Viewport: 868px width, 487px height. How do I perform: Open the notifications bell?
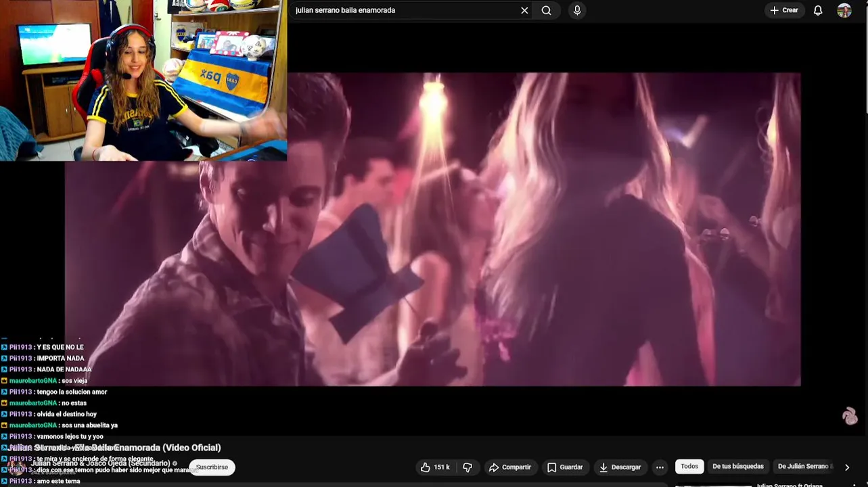[x=818, y=10]
